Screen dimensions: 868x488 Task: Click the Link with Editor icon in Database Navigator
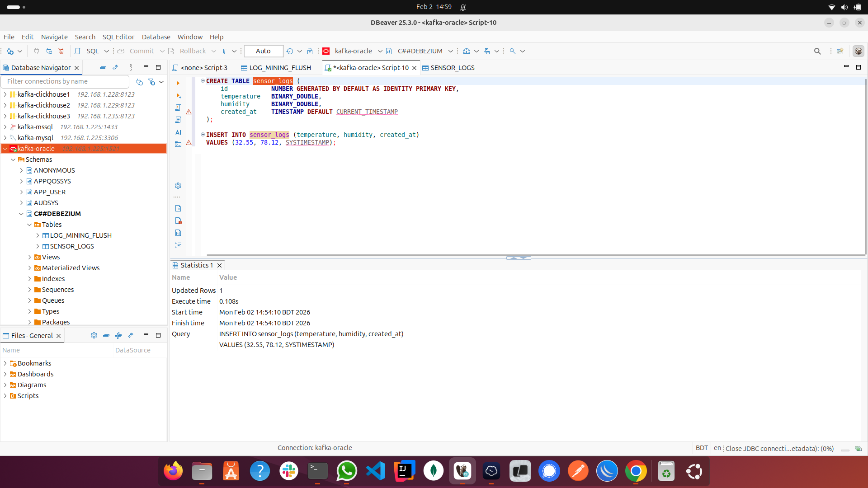point(116,68)
